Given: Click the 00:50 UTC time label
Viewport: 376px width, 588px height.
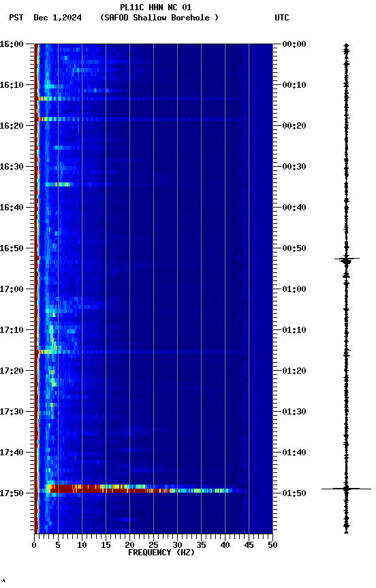Looking at the screenshot, I should pos(294,248).
